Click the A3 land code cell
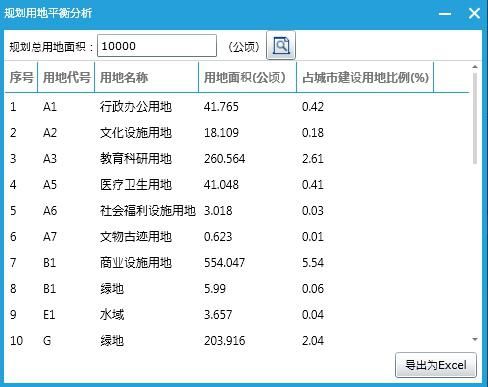The image size is (488, 387). pyautogui.click(x=50, y=159)
